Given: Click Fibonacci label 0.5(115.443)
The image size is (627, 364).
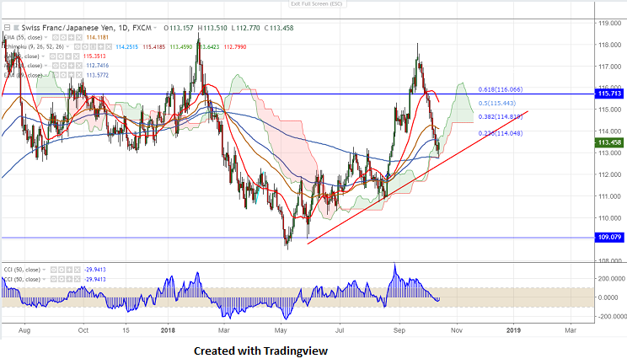Looking at the screenshot, I should click(x=497, y=103).
